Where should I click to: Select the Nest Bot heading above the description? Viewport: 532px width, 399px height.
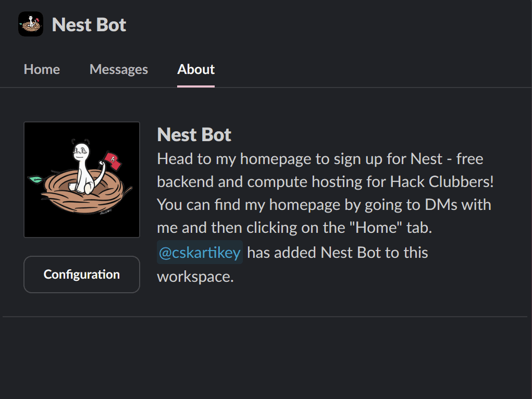pyautogui.click(x=194, y=135)
